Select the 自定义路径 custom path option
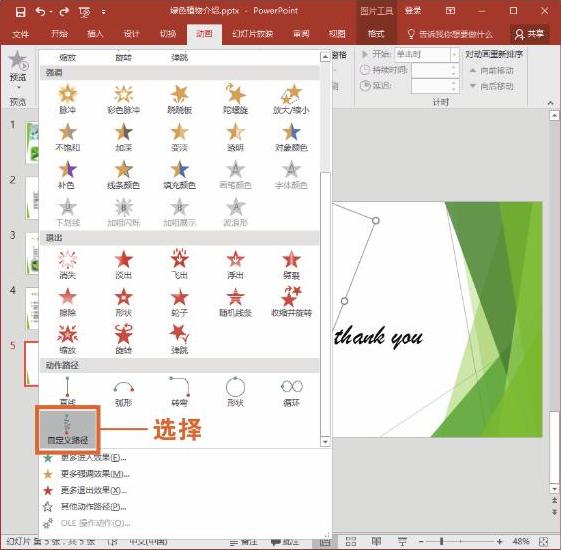 click(x=68, y=430)
